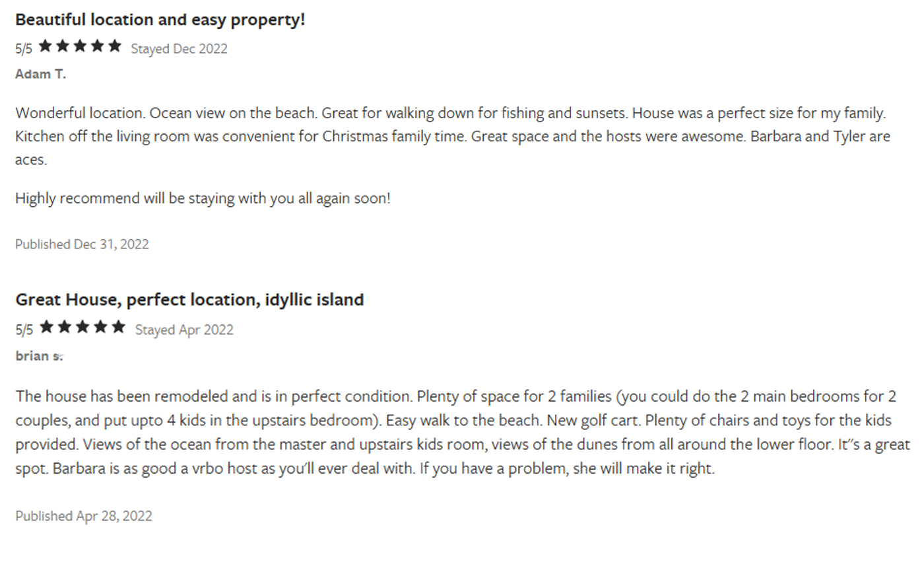The image size is (924, 578).
Task: Click the first star in brian s.'s rating
Action: [47, 327]
